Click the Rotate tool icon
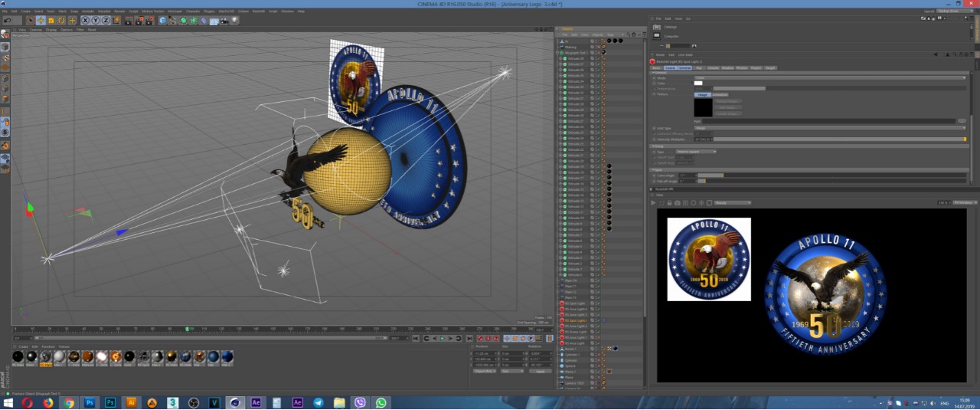 (x=62, y=21)
